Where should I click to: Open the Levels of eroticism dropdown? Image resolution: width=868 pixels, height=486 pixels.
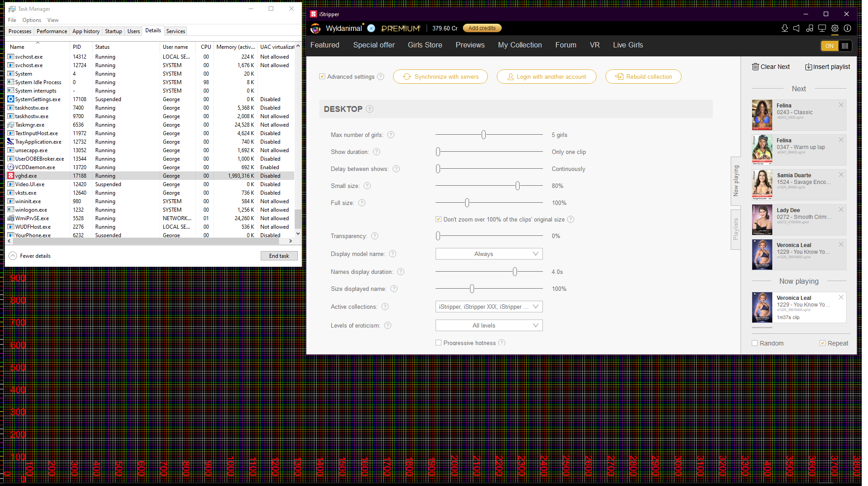(489, 325)
